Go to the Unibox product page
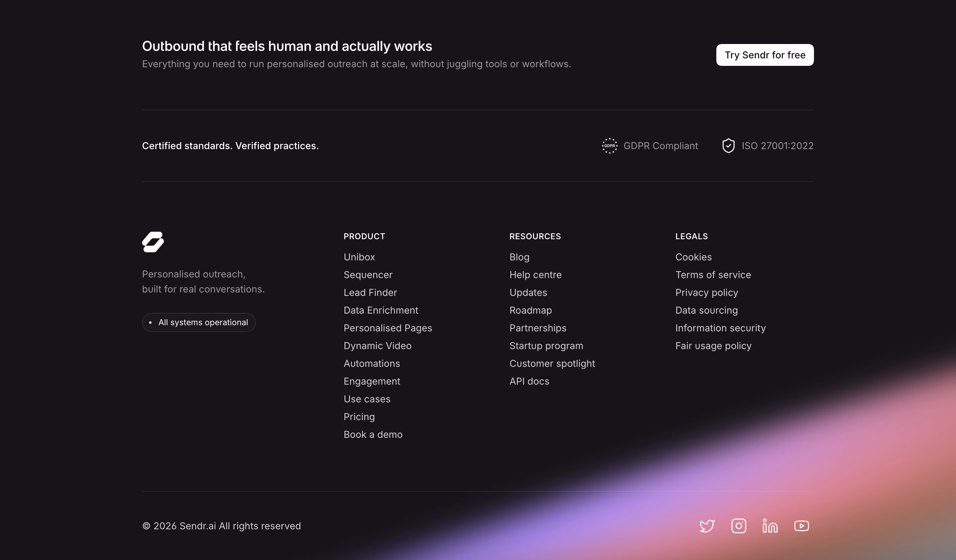956x560 pixels. (359, 257)
